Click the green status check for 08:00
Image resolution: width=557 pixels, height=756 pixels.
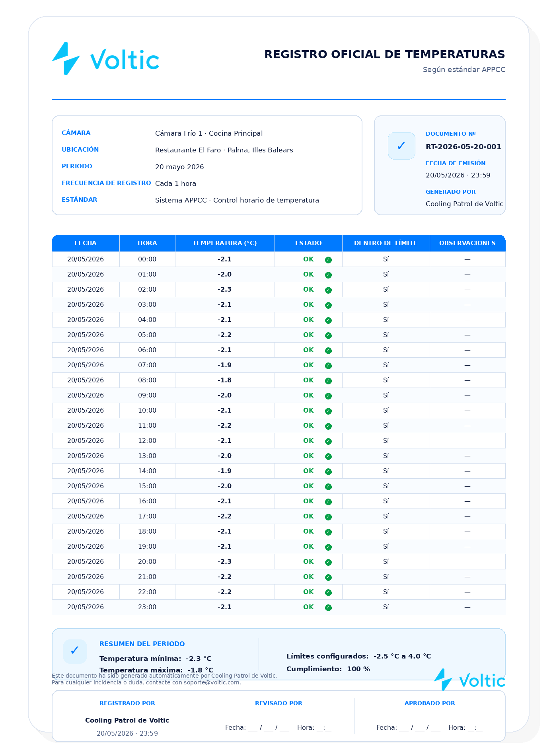click(x=328, y=381)
